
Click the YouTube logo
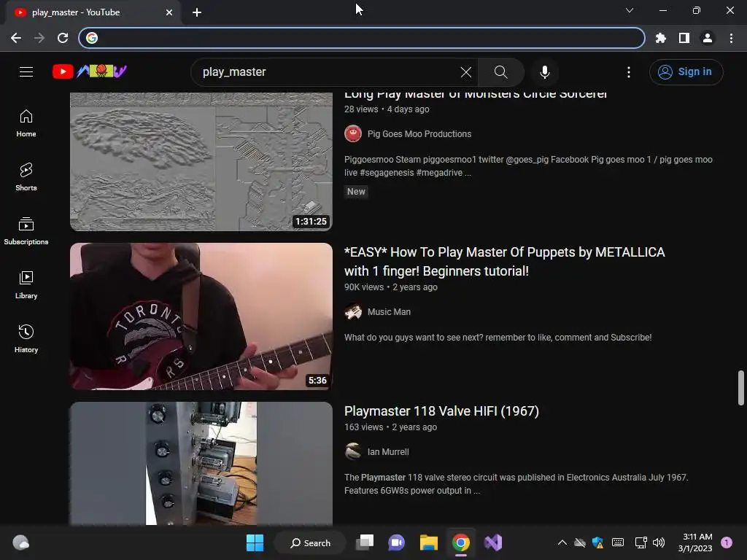tap(90, 71)
